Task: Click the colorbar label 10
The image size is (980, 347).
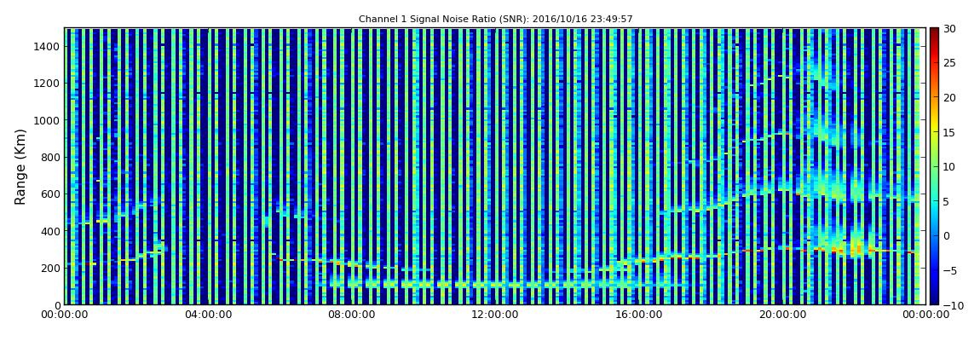Action: click(949, 166)
